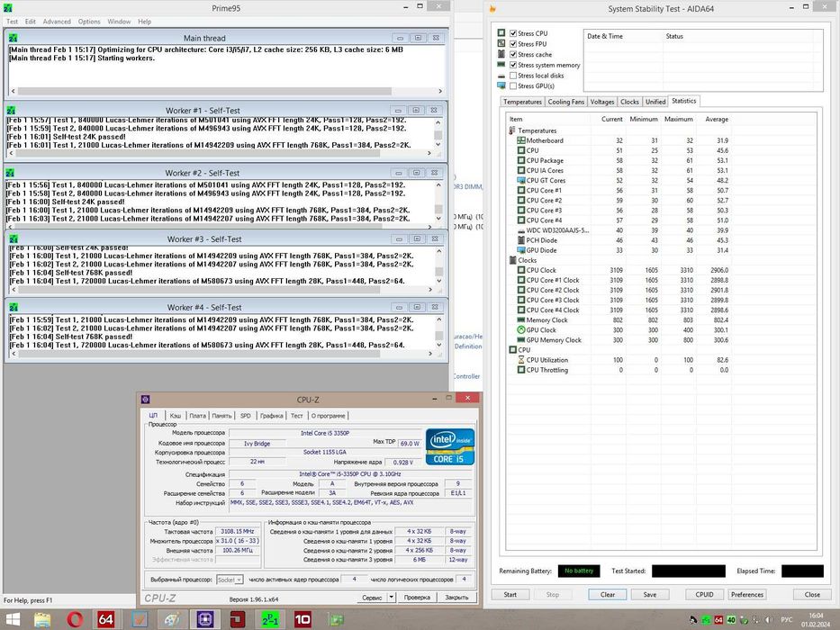Click the Проверка button in CPU-Z
This screenshot has height=630, width=840.
(x=418, y=597)
